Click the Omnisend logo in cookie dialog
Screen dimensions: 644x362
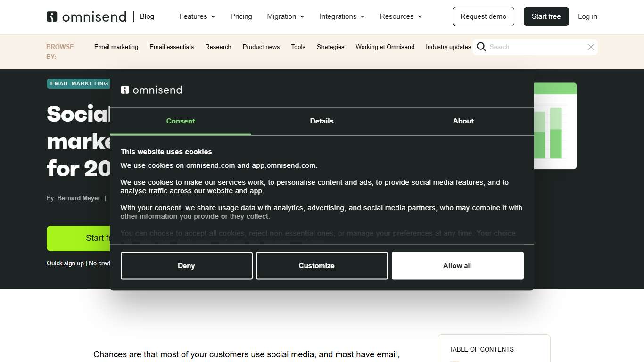(151, 90)
